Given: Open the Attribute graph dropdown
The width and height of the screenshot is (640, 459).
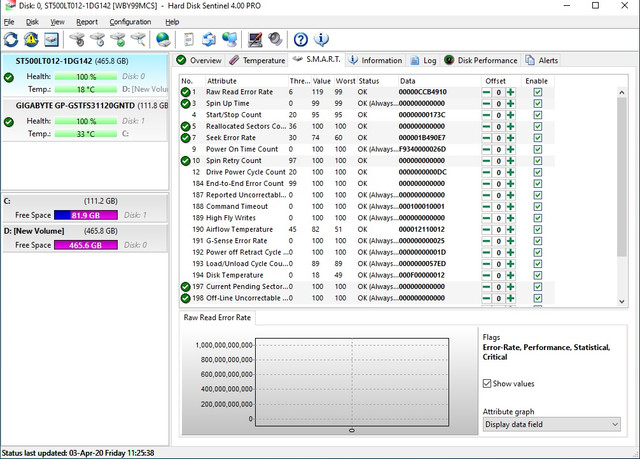Looking at the screenshot, I should (551, 424).
